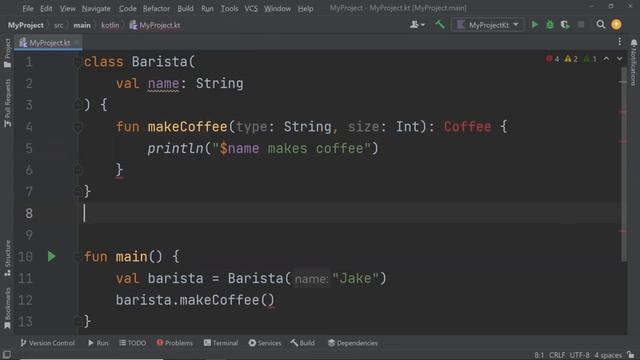Viewport: 640px width, 360px height.
Task: Click fold end marker on line 7
Action: click(x=77, y=192)
